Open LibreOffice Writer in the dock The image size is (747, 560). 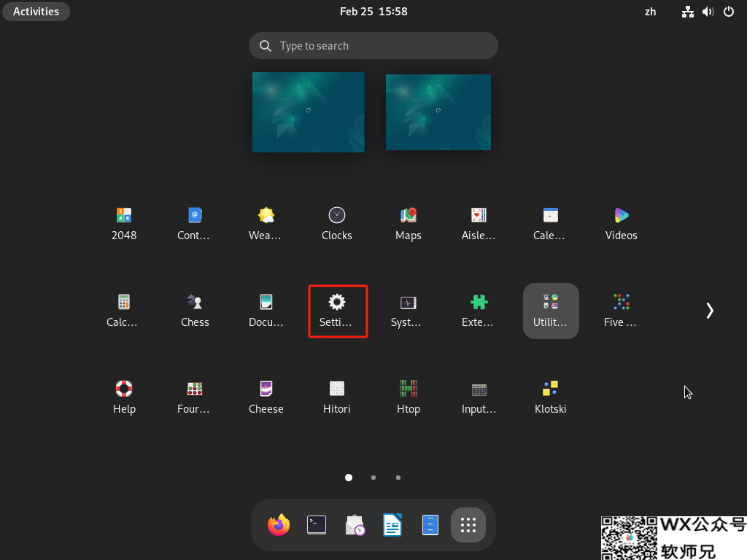coord(392,525)
